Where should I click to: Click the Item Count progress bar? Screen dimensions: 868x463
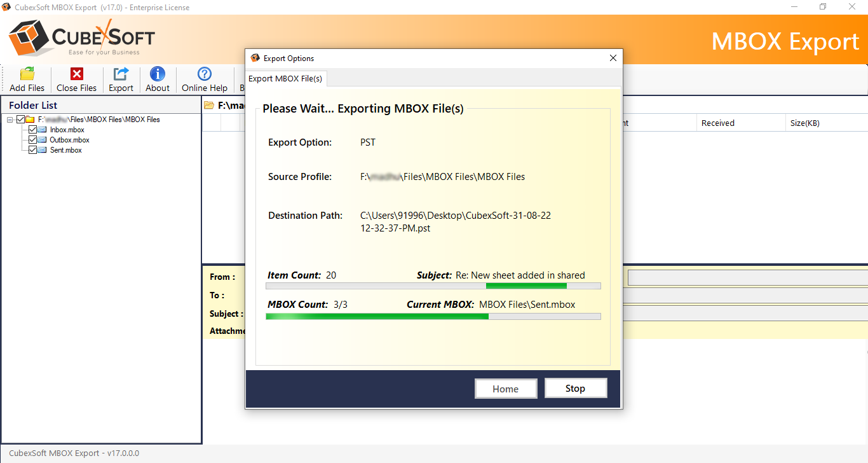[x=433, y=286]
